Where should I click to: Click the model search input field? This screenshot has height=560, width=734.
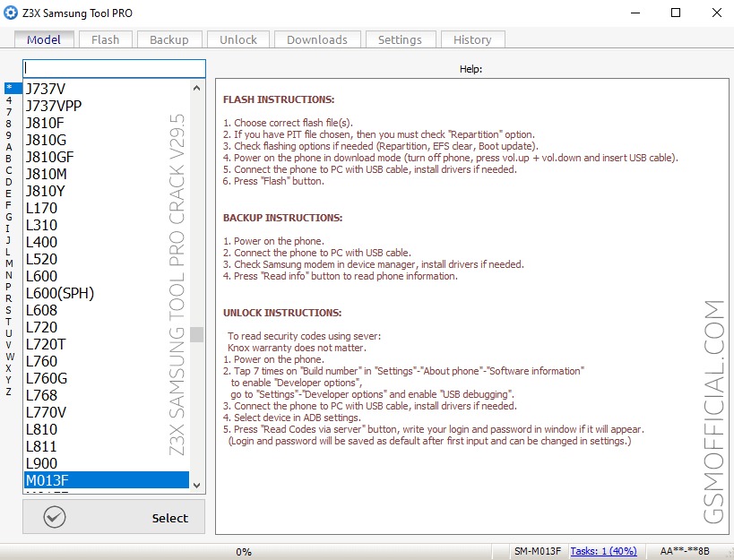point(114,68)
